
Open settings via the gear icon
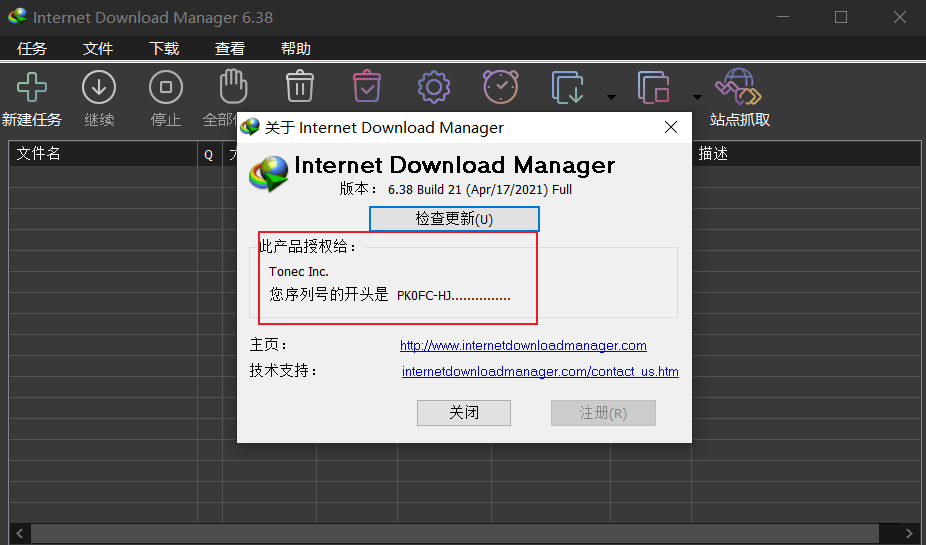click(x=434, y=88)
